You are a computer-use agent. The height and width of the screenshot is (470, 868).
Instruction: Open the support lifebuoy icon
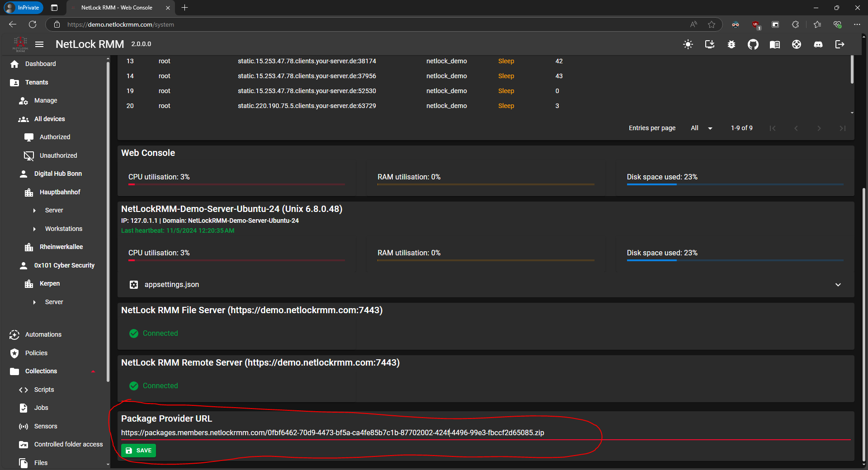pos(797,44)
